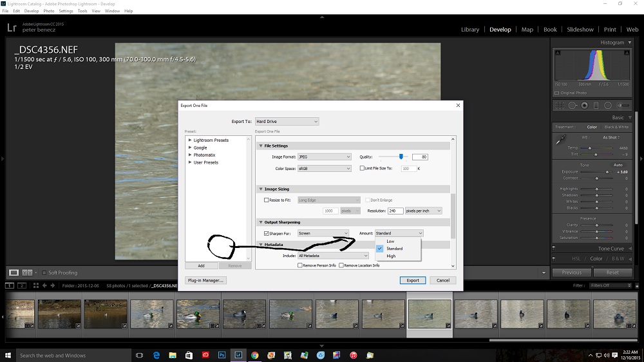Click the Before/After view icon
The height and width of the screenshot is (362, 644).
(28, 272)
